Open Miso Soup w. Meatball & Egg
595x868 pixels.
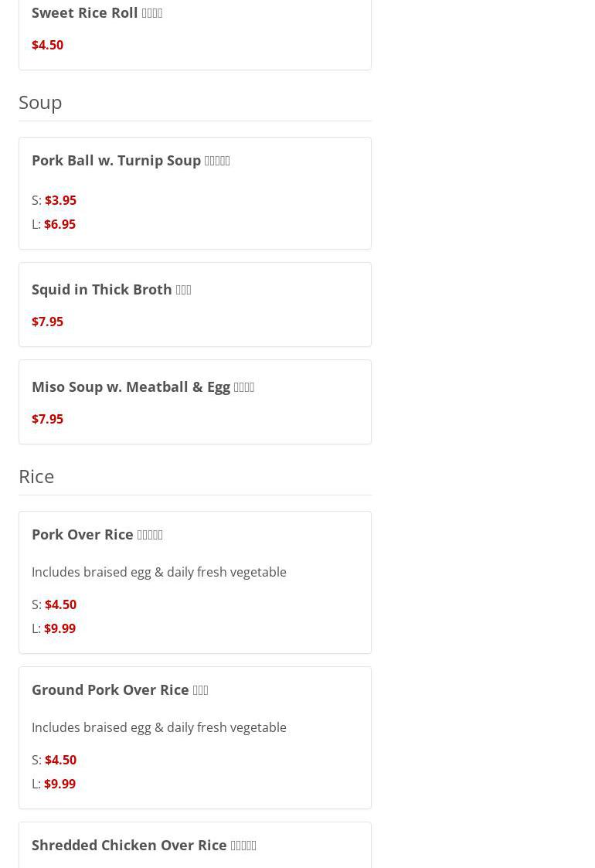(143, 387)
